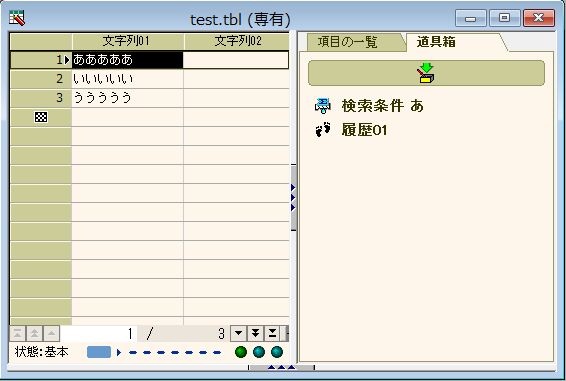
Task: Click the total record count 3
Action: (x=221, y=334)
